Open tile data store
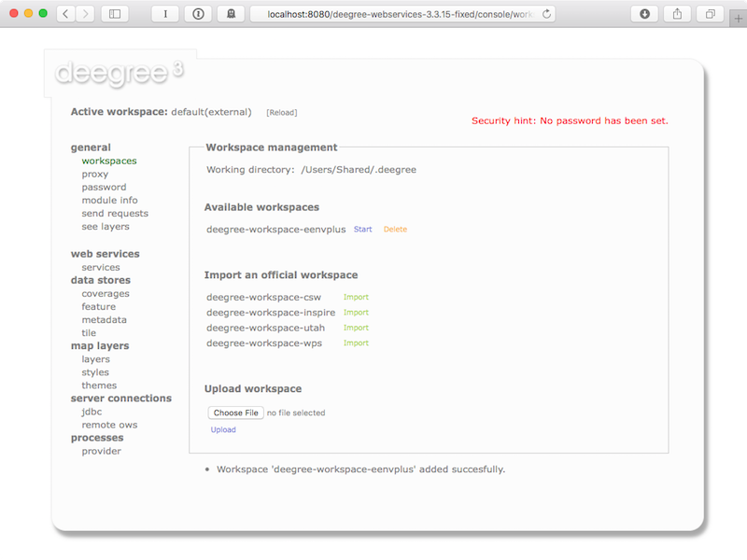Image resolution: width=747 pixels, height=560 pixels. click(89, 333)
